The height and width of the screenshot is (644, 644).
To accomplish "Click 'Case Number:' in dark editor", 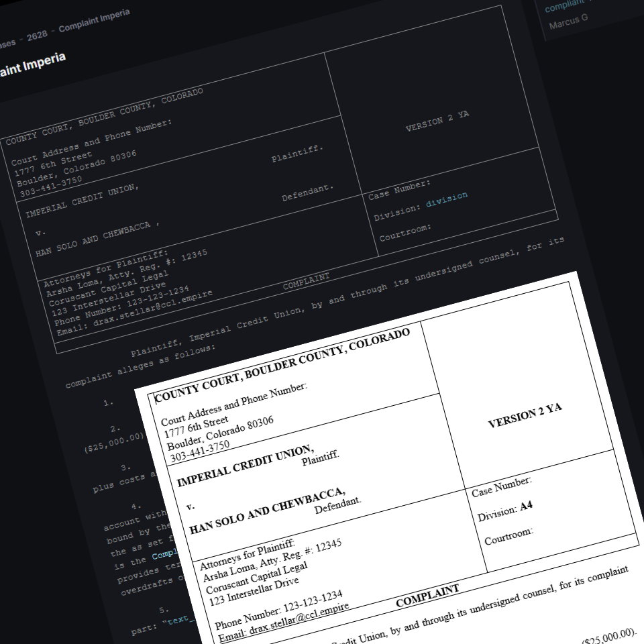I will point(398,190).
